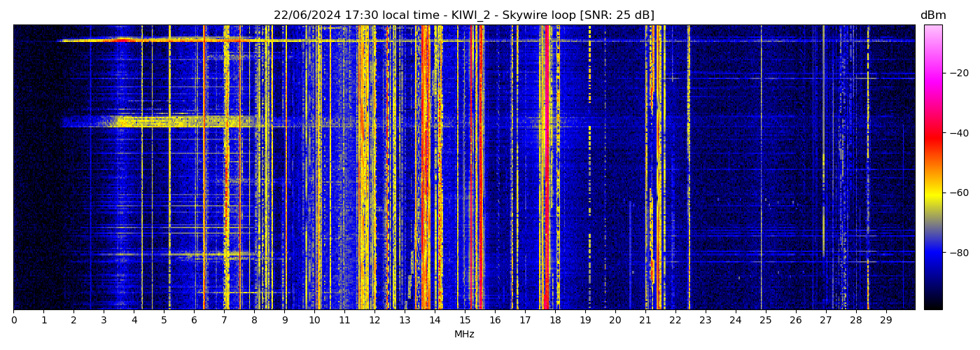
Task: Select the red region of the colorbar
Action: [x=932, y=136]
